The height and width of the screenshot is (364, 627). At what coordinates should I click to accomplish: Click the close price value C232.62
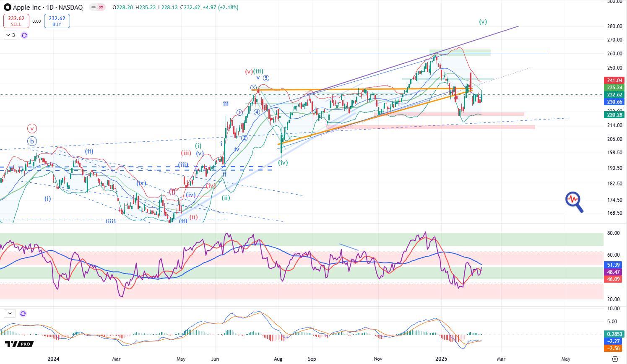[190, 8]
